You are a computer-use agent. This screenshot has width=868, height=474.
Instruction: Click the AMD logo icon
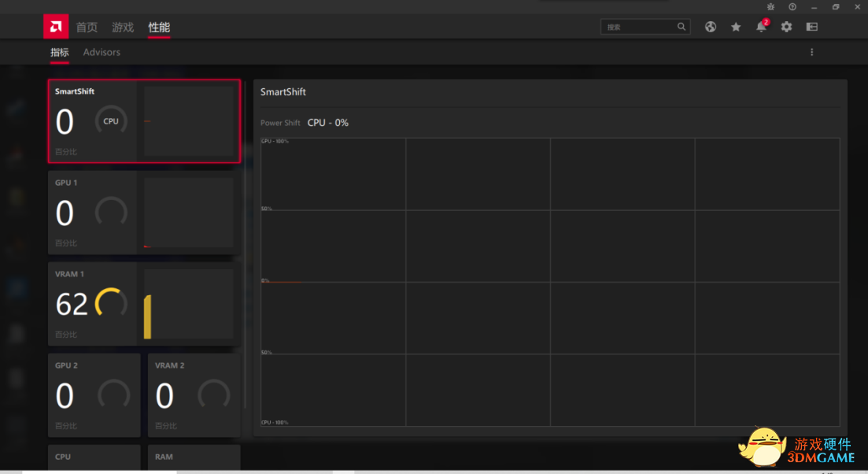[56, 27]
